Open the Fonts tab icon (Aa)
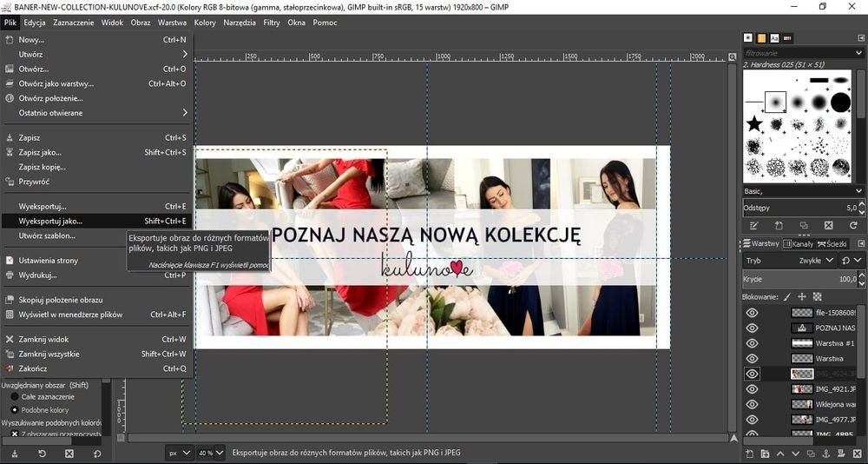868x464 pixels. 774,37
